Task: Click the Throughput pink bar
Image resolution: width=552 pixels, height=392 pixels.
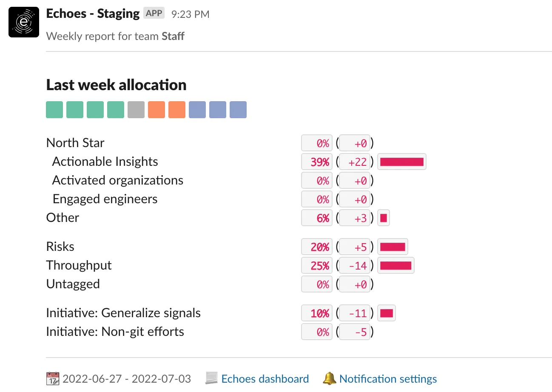Action: coord(396,266)
